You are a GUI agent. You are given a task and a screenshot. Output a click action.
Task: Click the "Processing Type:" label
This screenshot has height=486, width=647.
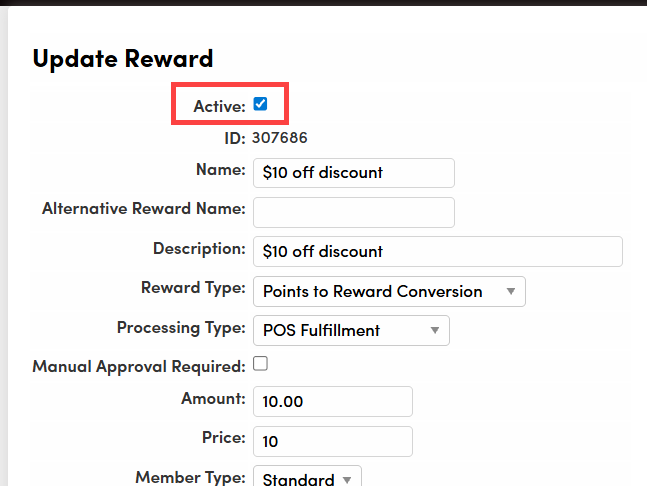point(180,327)
